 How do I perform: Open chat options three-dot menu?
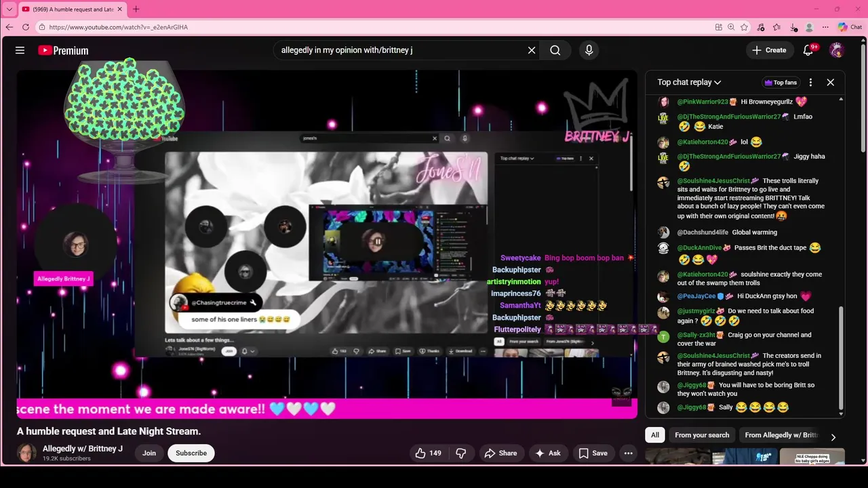[x=810, y=82]
